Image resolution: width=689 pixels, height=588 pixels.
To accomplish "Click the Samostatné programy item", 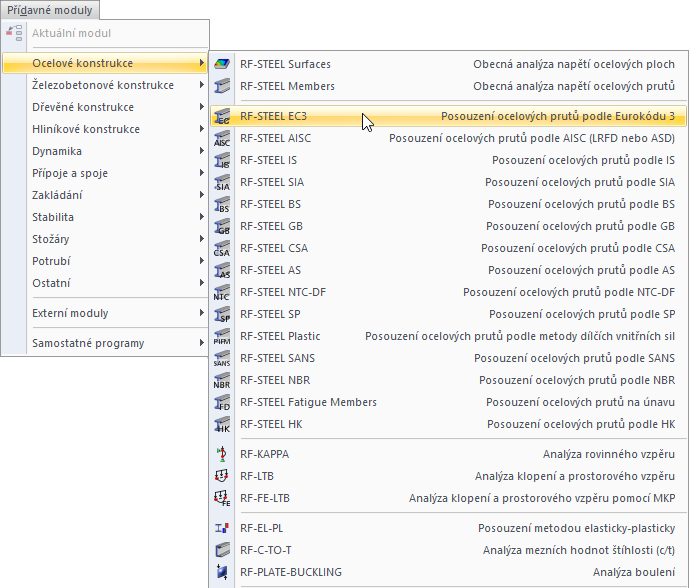I will coord(88,343).
